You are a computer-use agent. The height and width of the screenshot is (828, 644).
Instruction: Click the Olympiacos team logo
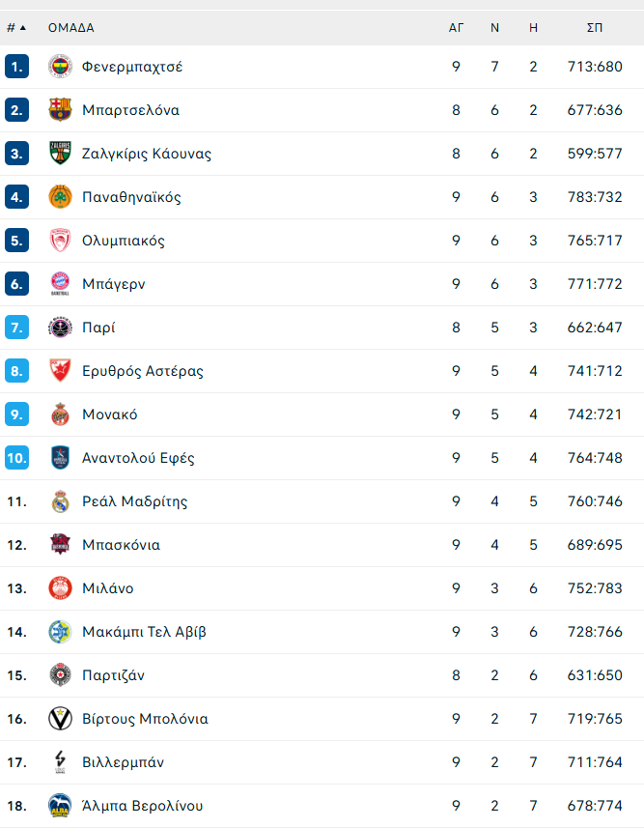60,241
